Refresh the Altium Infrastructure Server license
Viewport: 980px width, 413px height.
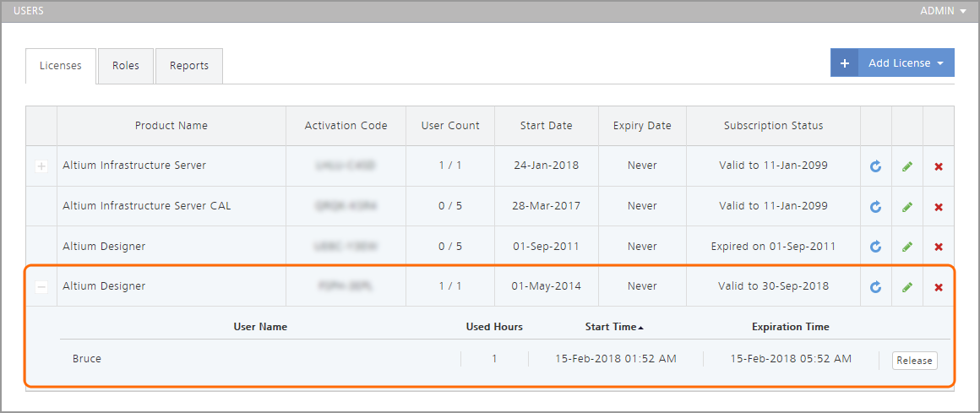point(876,166)
